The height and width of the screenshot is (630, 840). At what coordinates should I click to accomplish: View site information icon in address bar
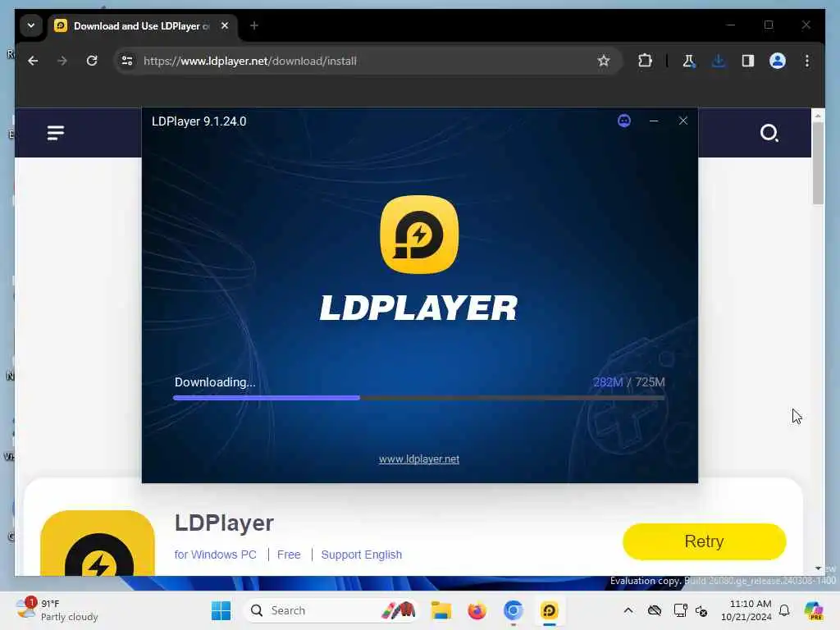coord(127,61)
